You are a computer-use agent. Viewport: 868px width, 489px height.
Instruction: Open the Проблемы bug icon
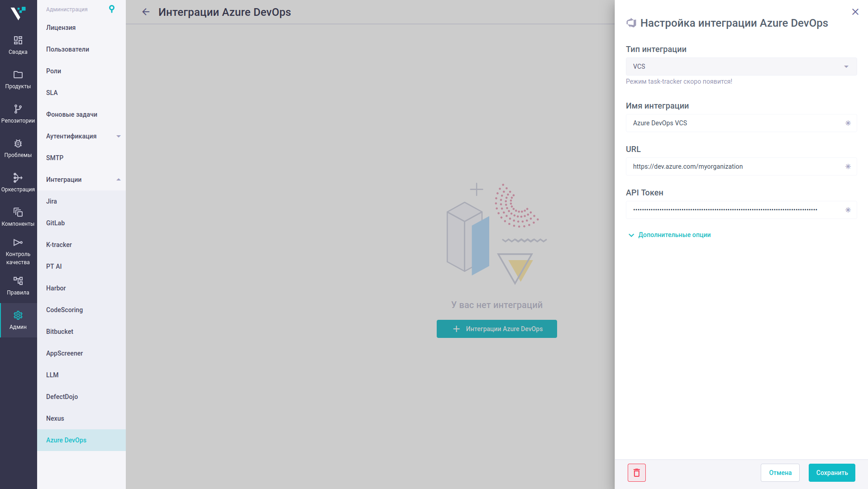click(x=18, y=148)
